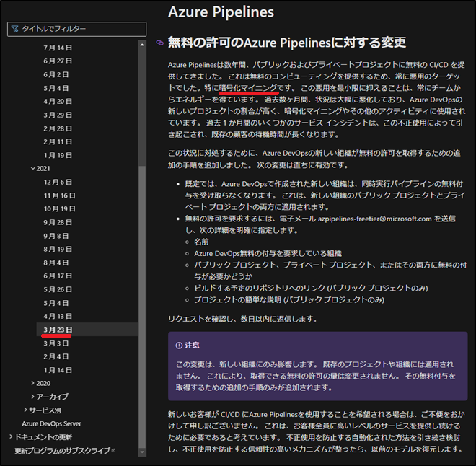Select the 8月 4日 entry
This screenshot has height=466, width=476.
[x=56, y=263]
